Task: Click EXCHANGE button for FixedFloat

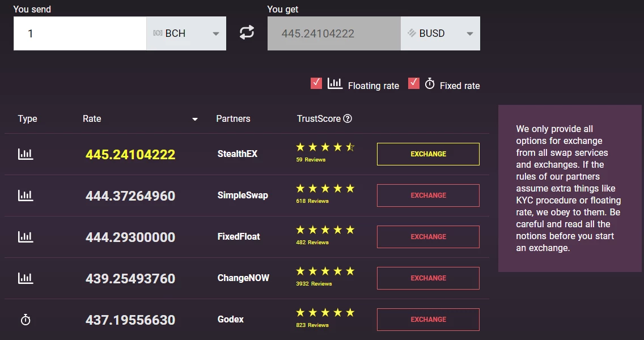Action: click(x=428, y=236)
